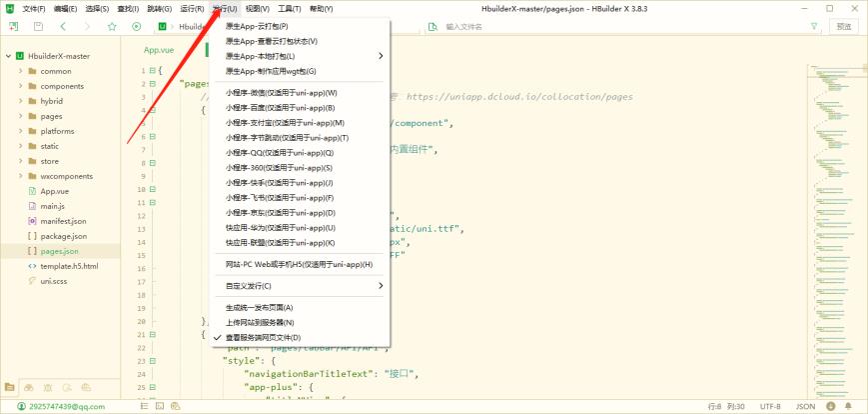The height and width of the screenshot is (414, 868).
Task: Click account 2925747439@qq.com link
Action: coord(67,406)
